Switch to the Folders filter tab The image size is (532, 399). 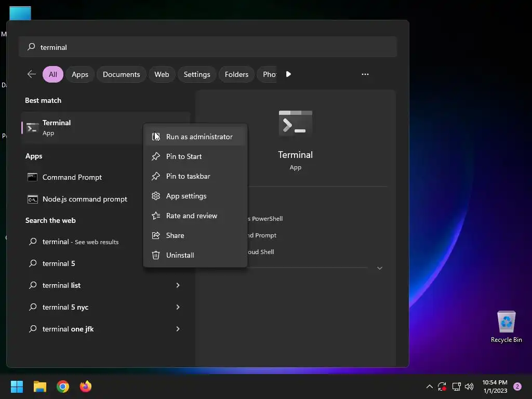point(236,74)
